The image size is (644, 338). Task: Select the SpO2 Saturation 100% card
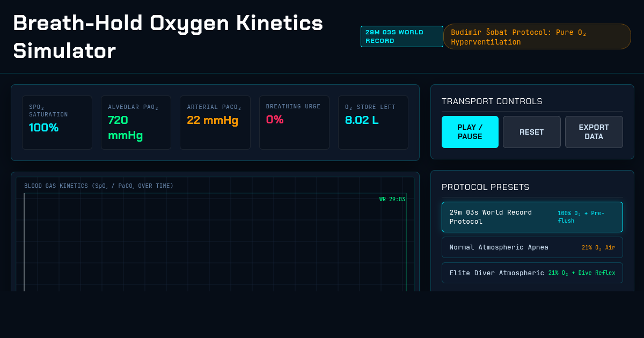[x=57, y=123]
